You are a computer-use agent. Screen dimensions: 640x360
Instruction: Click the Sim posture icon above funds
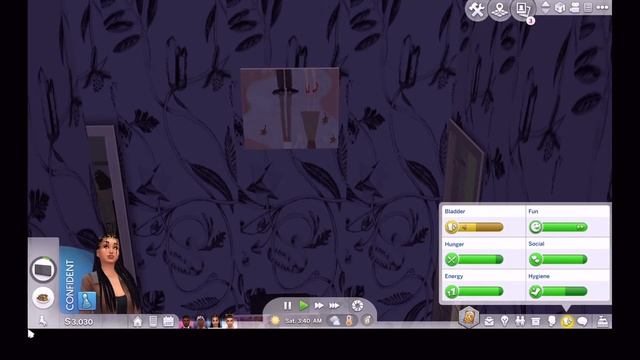[x=43, y=321]
